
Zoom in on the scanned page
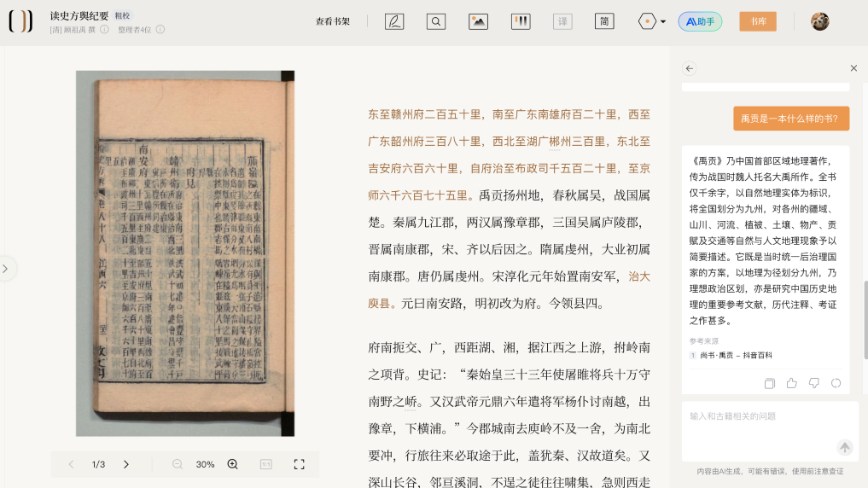pos(232,464)
